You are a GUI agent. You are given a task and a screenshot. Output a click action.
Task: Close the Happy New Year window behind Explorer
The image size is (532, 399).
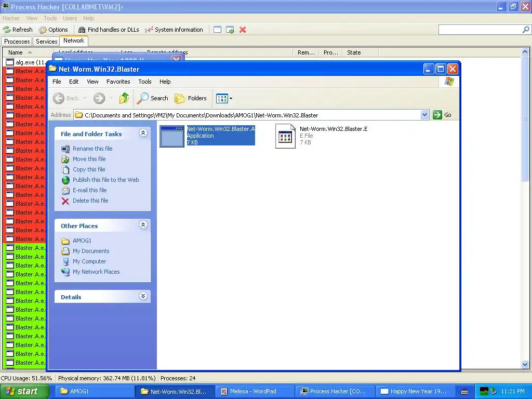177,59
